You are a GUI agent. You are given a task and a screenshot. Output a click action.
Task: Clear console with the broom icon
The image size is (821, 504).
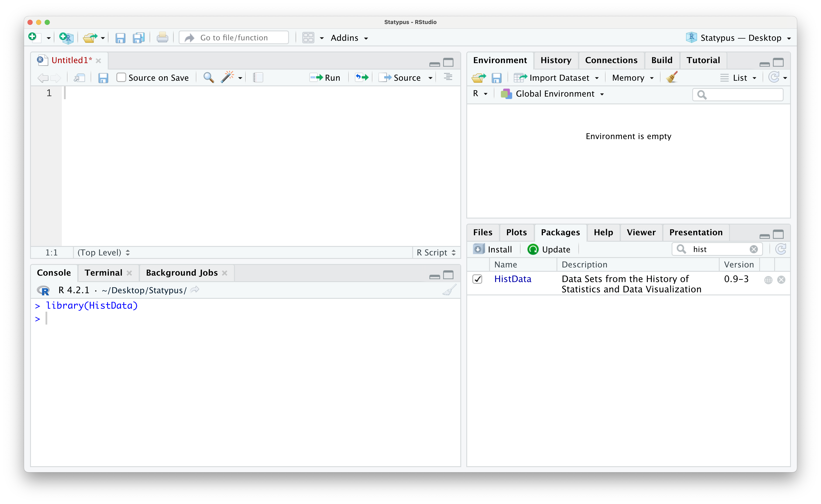449,290
